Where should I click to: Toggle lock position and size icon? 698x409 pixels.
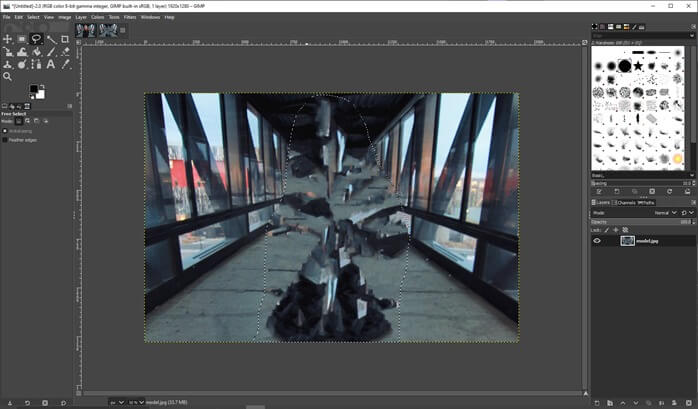click(616, 230)
